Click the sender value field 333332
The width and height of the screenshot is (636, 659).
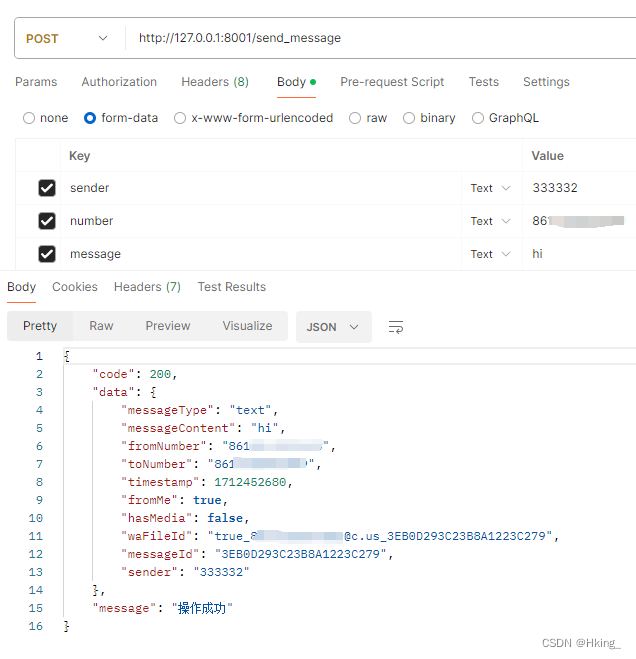click(x=555, y=188)
